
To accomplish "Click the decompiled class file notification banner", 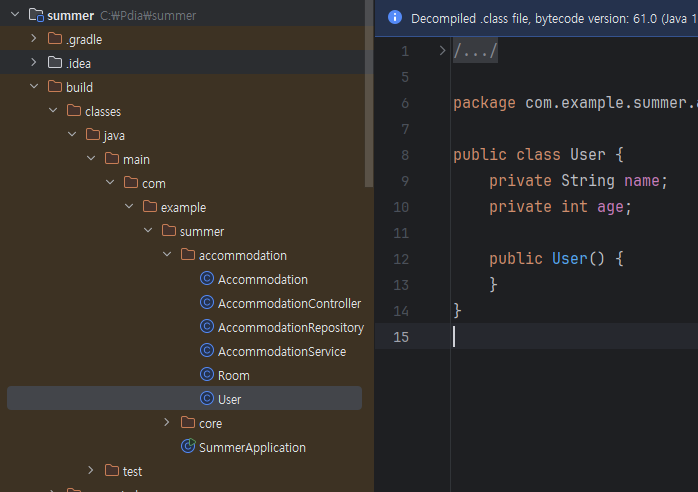I will (x=536, y=18).
